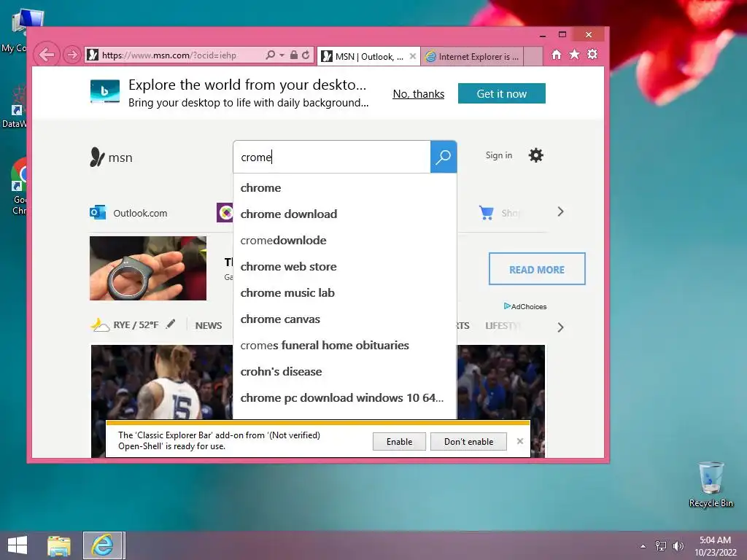Screen dimensions: 747x560
Task: Click the taskbar clock showing 5:04 AM
Action: [x=715, y=545]
